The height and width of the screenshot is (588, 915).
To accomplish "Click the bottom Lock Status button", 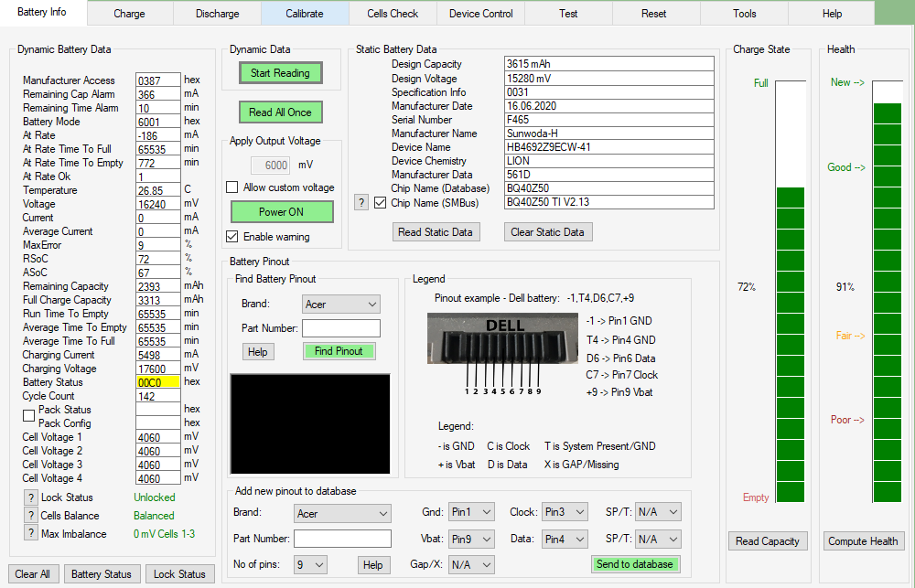I will (179, 574).
